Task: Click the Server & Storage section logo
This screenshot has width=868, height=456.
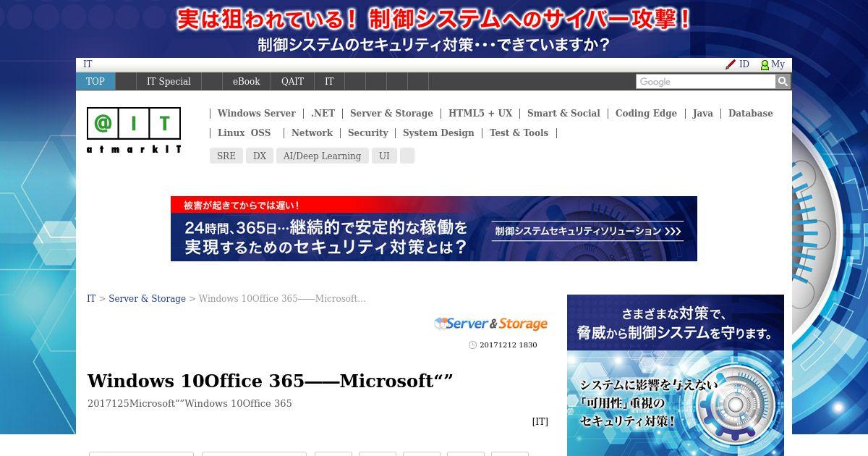Action: pyautogui.click(x=491, y=324)
